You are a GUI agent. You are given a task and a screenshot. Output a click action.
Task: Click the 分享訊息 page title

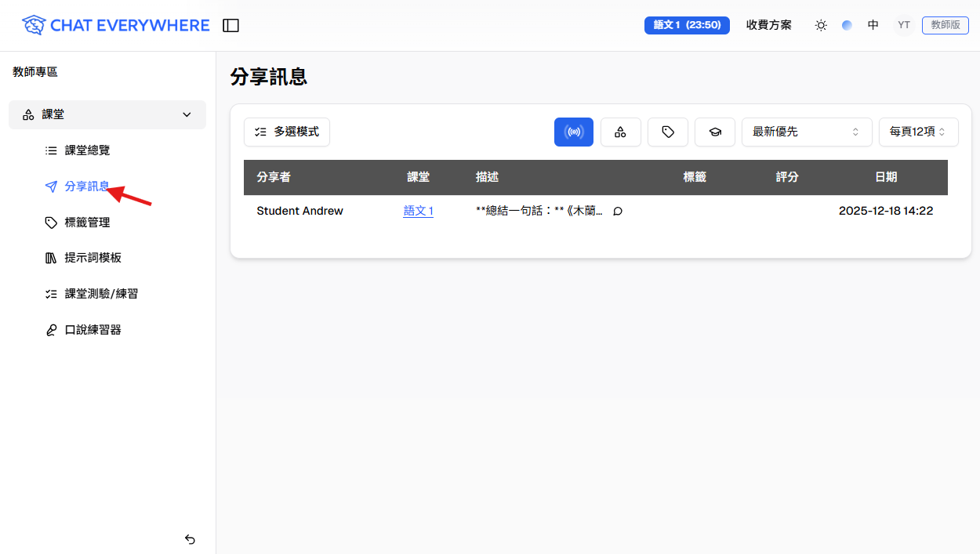click(x=268, y=77)
